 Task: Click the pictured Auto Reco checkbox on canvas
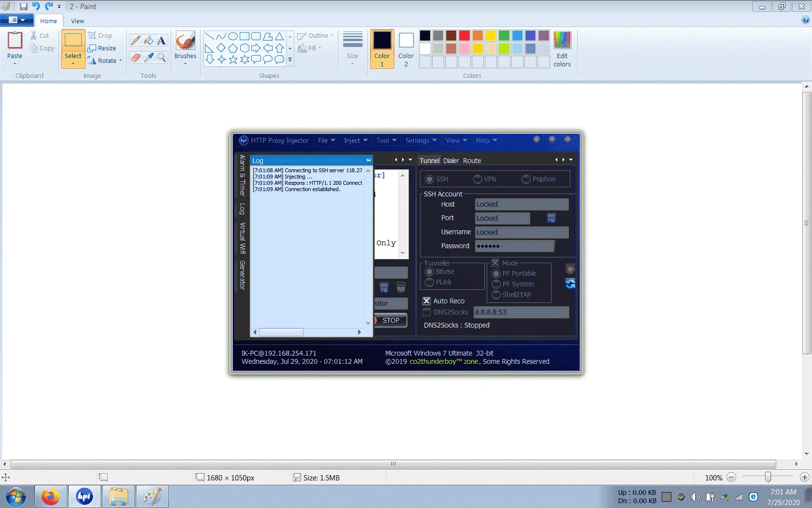tap(426, 301)
